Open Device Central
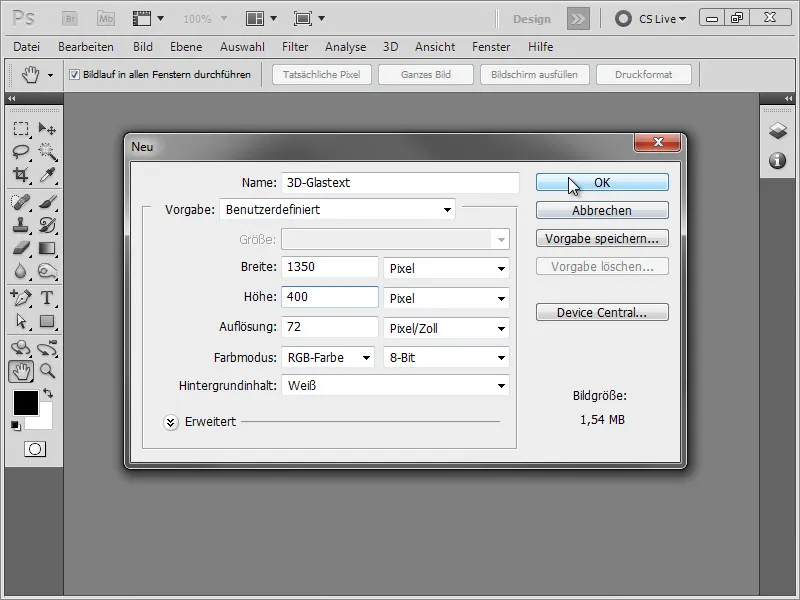The width and height of the screenshot is (800, 600). pyautogui.click(x=602, y=312)
